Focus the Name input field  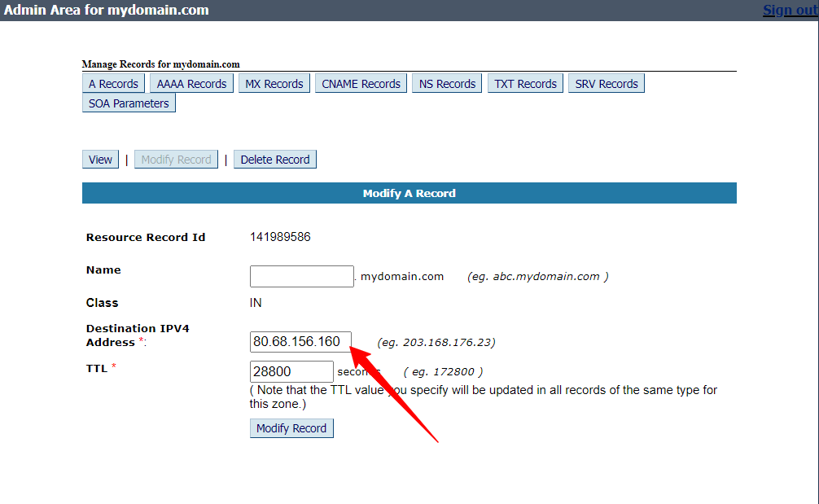coord(301,277)
